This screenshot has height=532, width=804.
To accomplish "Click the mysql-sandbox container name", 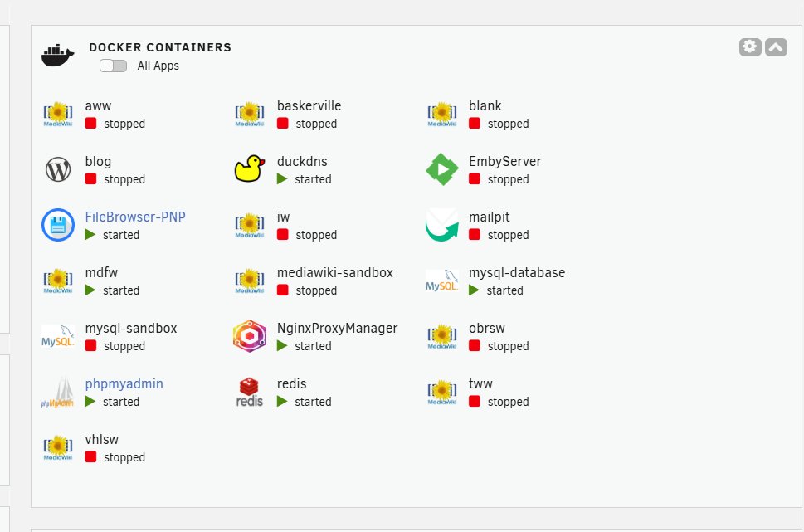I will click(x=131, y=329).
